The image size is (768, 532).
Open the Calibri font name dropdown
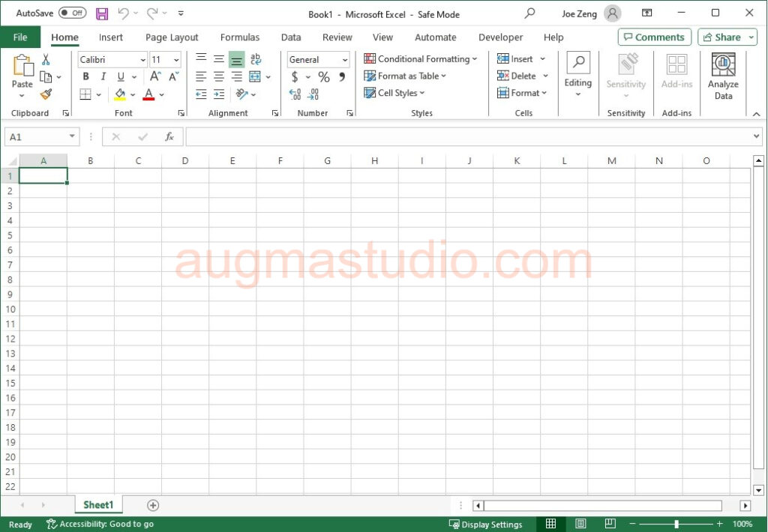pos(142,60)
